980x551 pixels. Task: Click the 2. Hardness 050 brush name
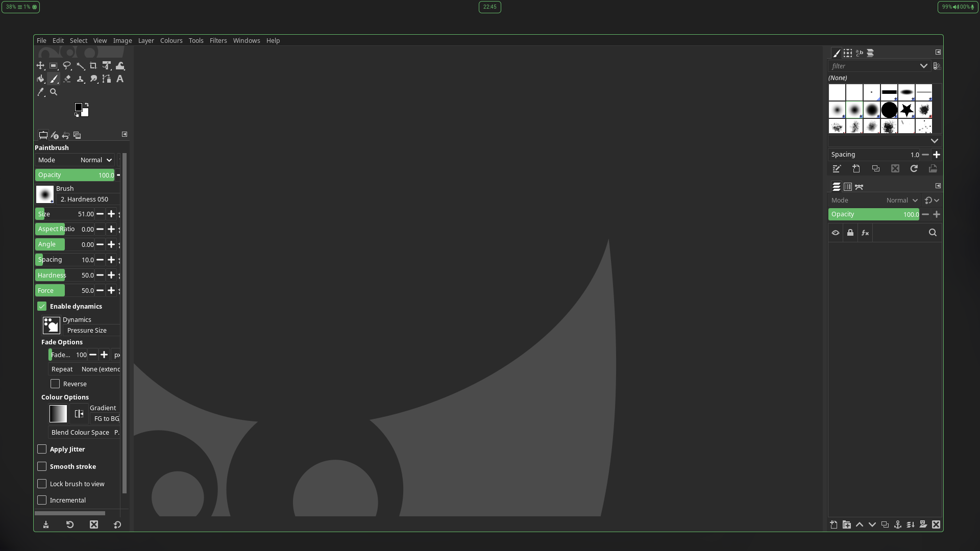pyautogui.click(x=85, y=199)
